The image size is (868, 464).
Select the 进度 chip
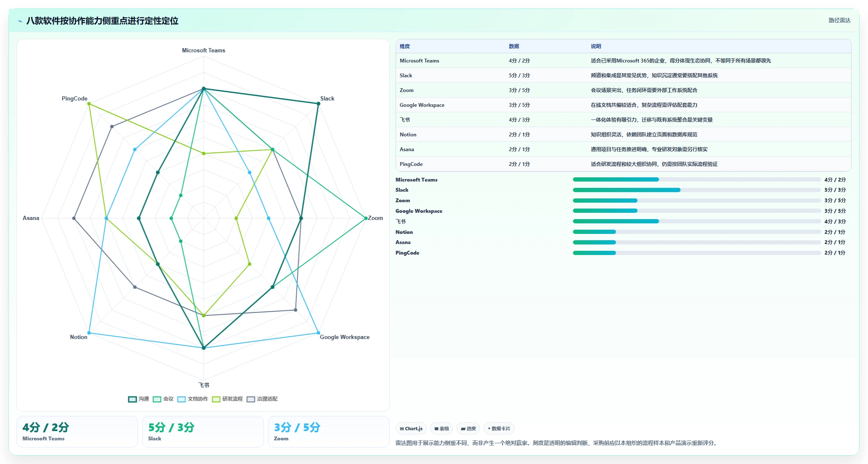pyautogui.click(x=468, y=429)
